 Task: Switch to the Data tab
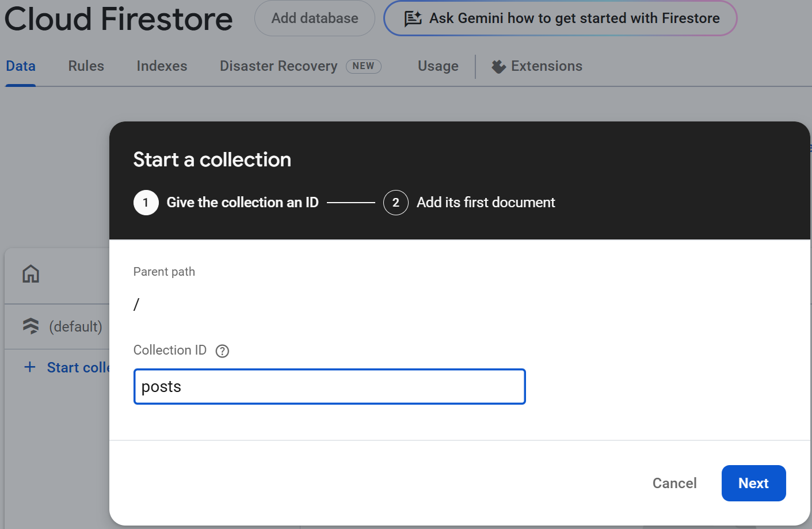tap(21, 66)
